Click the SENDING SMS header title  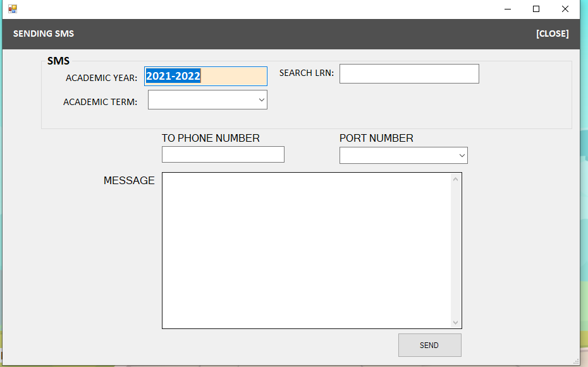44,34
